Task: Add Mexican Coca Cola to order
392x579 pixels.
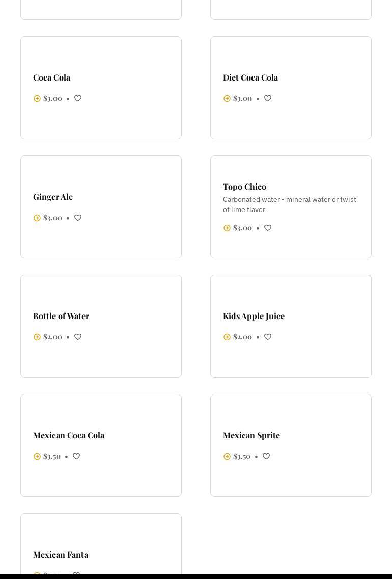Action: tap(37, 457)
